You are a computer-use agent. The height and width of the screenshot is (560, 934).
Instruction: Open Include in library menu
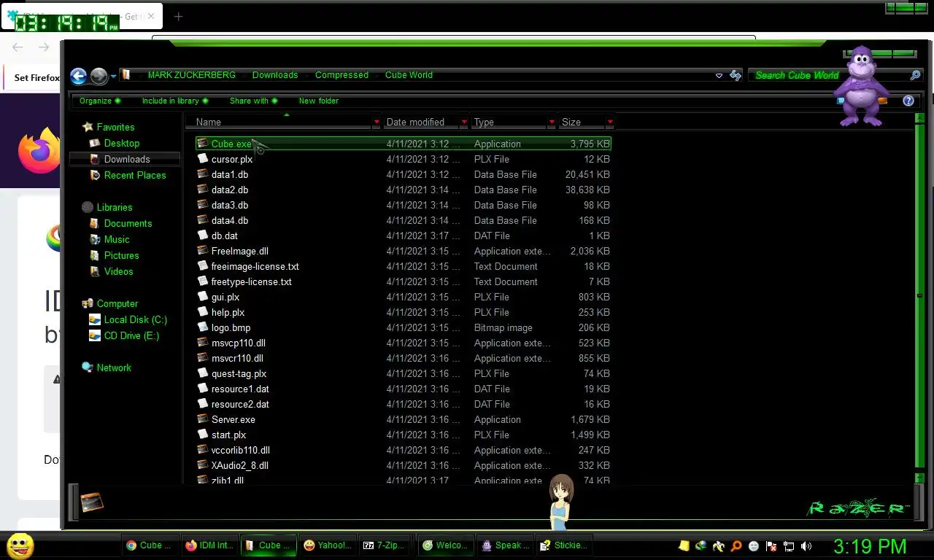pyautogui.click(x=175, y=101)
